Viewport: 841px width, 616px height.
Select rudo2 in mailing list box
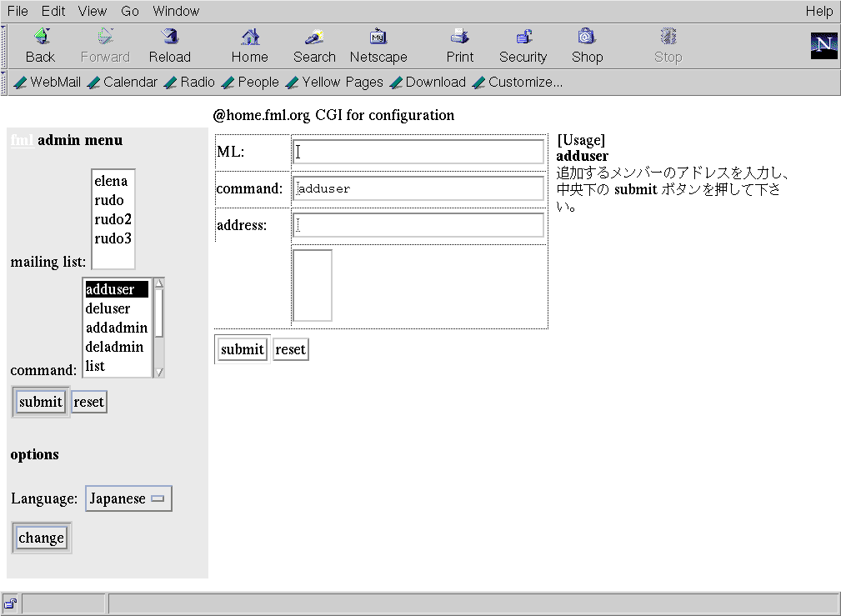113,219
